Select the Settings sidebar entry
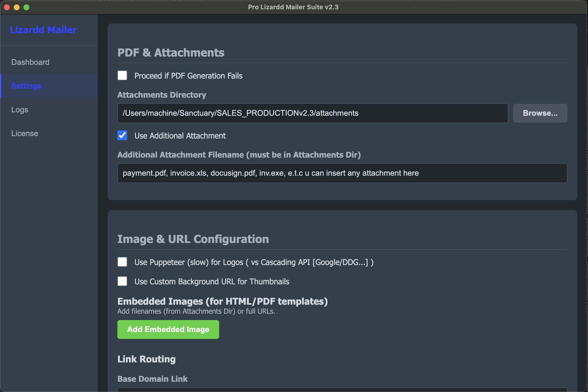The image size is (588, 392). pos(26,86)
